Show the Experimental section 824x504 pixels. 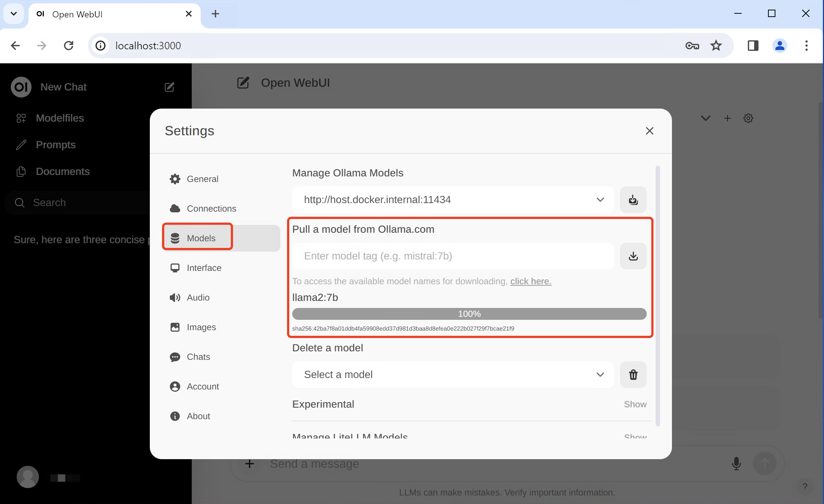(635, 404)
